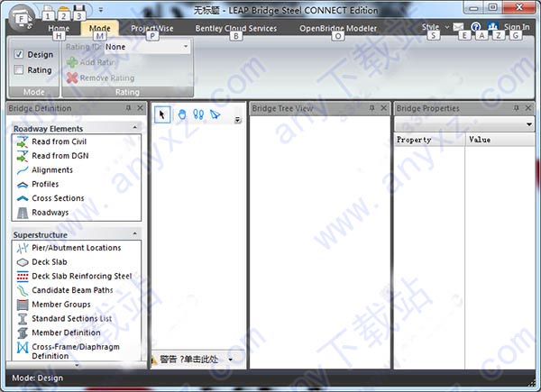This screenshot has height=392, width=541.
Task: Toggle the Design mode checkbox
Action: point(19,54)
